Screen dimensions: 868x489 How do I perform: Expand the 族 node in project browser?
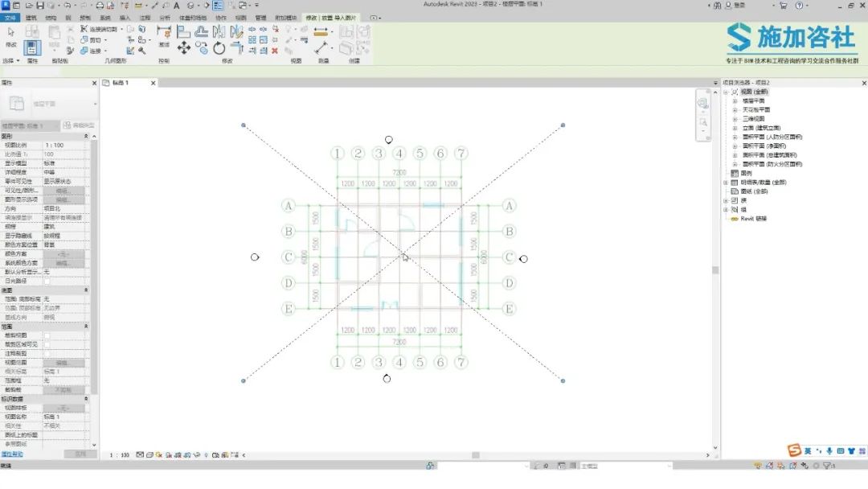(726, 200)
